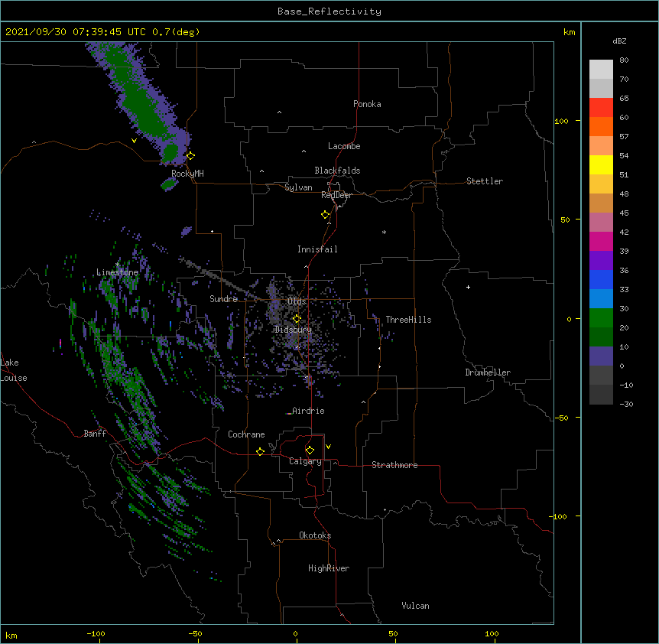Select the yellow diamond radar marker near Olds
This screenshot has width=659, height=644.
(297, 319)
